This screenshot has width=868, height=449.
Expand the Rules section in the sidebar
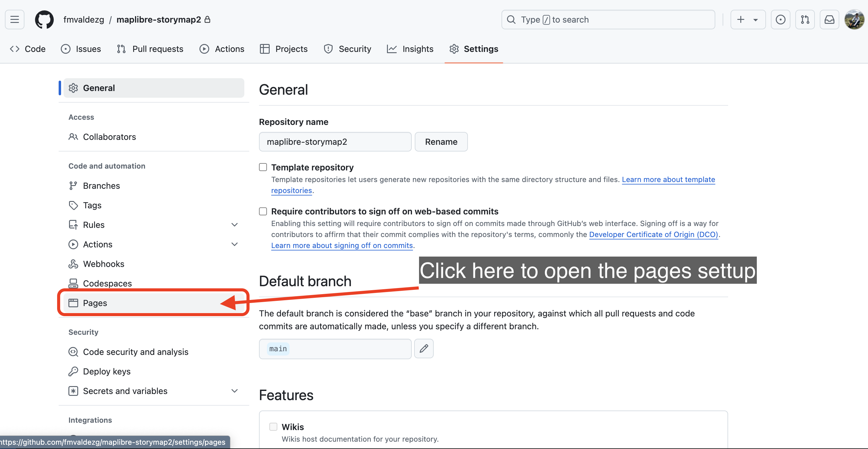pos(235,224)
